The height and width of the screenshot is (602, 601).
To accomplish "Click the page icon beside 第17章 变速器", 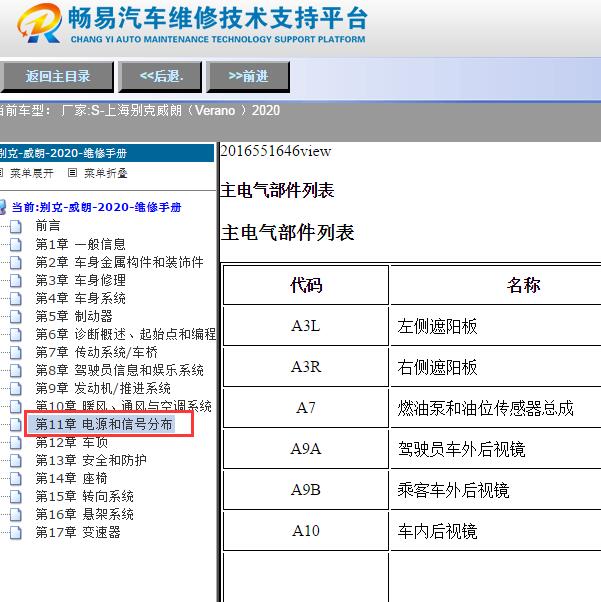I will click(x=16, y=533).
